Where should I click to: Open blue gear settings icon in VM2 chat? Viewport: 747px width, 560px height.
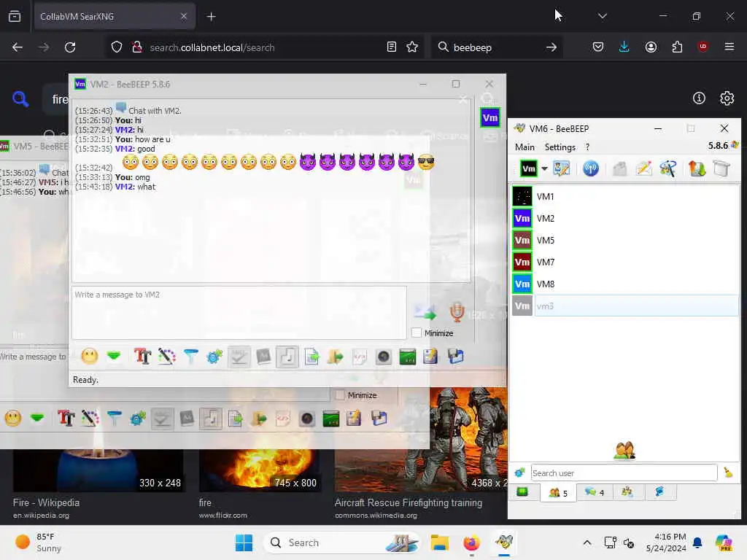pyautogui.click(x=214, y=356)
